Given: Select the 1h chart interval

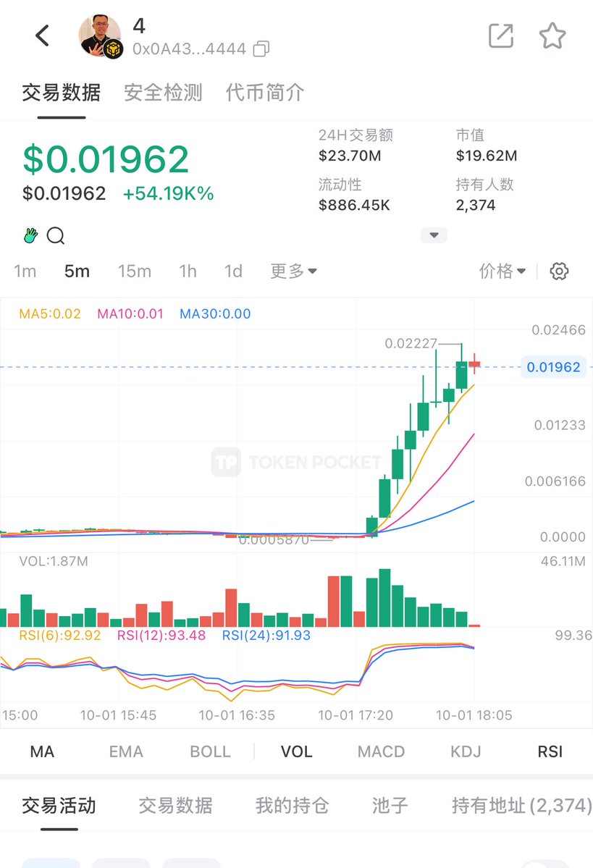Looking at the screenshot, I should (x=188, y=271).
